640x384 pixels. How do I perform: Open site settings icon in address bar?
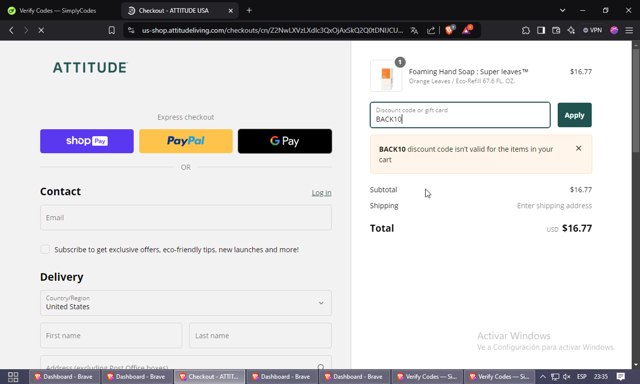point(131,30)
